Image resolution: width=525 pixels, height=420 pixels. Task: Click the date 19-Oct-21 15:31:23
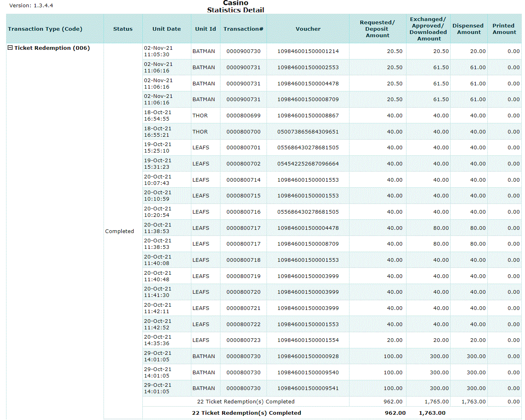tap(158, 164)
